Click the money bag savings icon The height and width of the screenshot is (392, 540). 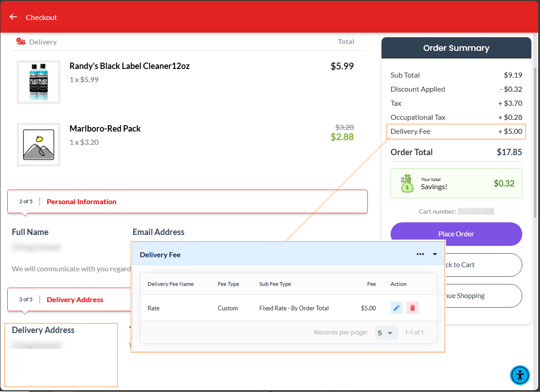click(407, 183)
